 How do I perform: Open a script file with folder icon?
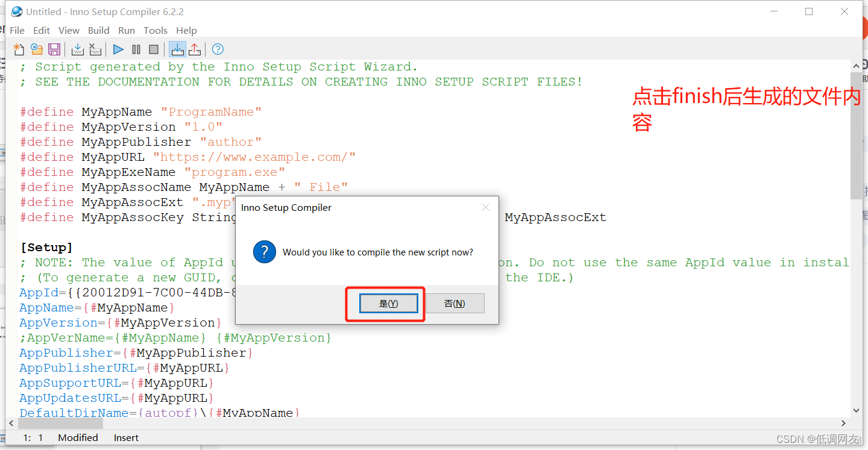37,49
